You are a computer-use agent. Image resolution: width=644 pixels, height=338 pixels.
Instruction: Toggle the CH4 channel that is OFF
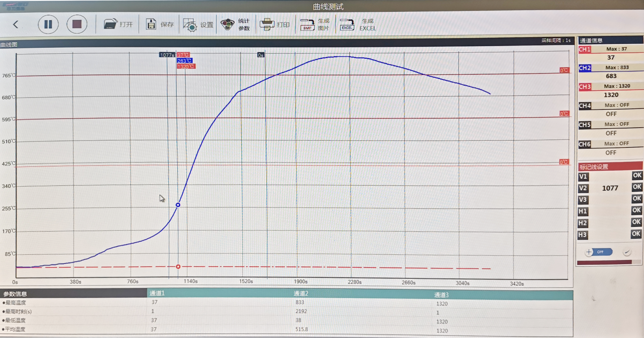(x=585, y=106)
